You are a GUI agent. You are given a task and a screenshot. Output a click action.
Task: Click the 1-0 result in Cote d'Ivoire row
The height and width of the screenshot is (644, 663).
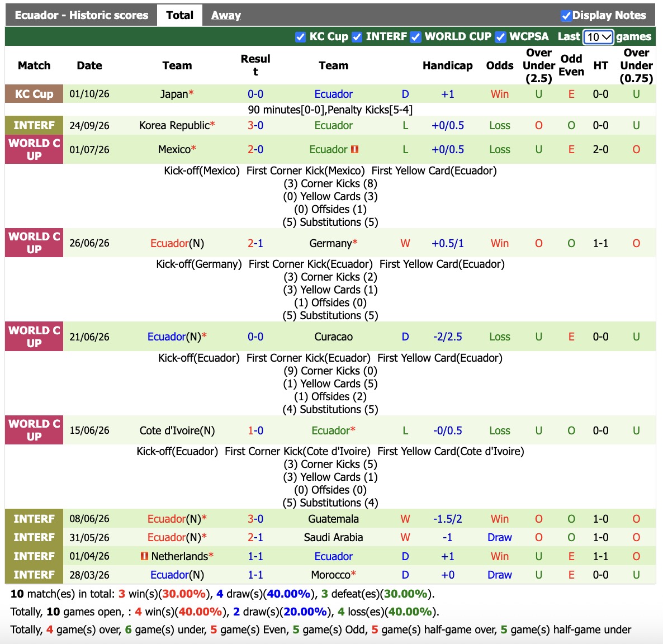tap(255, 430)
